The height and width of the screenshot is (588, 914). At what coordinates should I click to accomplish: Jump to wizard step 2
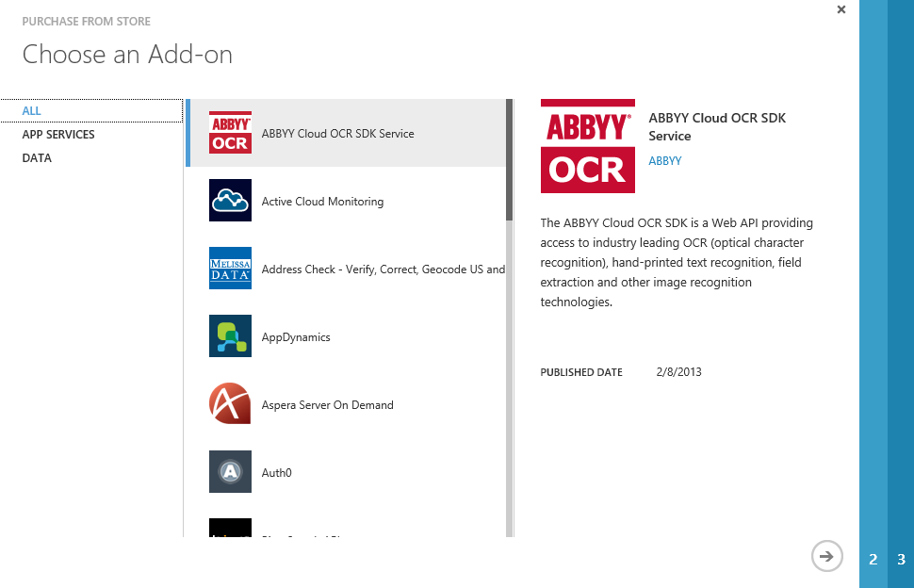[x=873, y=560]
